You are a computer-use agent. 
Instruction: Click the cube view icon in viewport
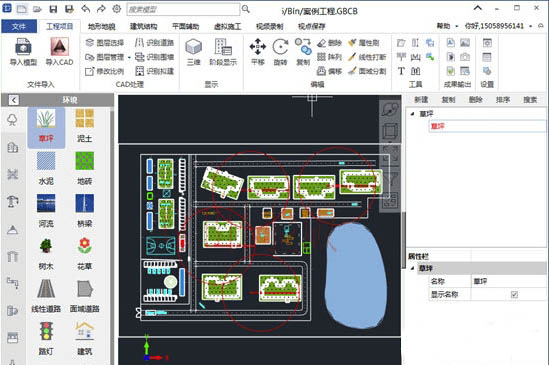pyautogui.click(x=390, y=132)
